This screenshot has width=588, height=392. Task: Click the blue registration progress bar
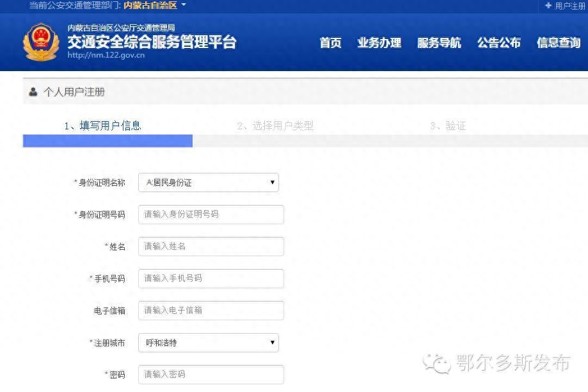pos(107,141)
